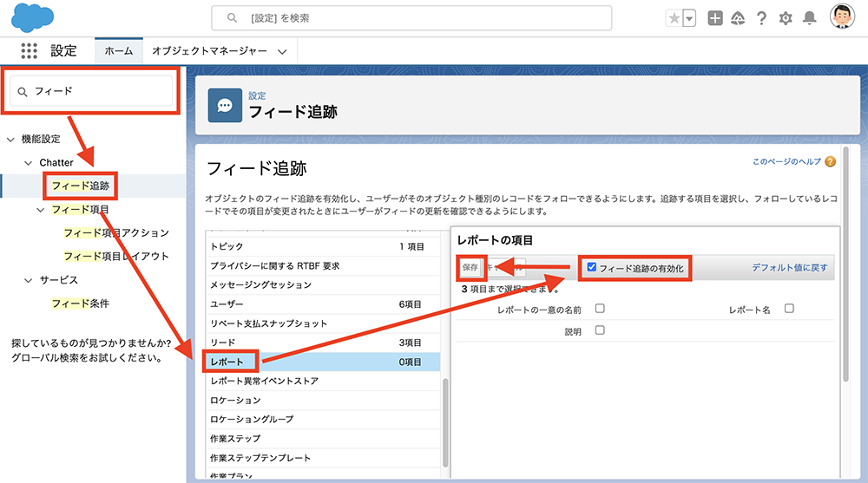The width and height of the screenshot is (868, 483).
Task: Click the favorites star icon
Action: 674,18
